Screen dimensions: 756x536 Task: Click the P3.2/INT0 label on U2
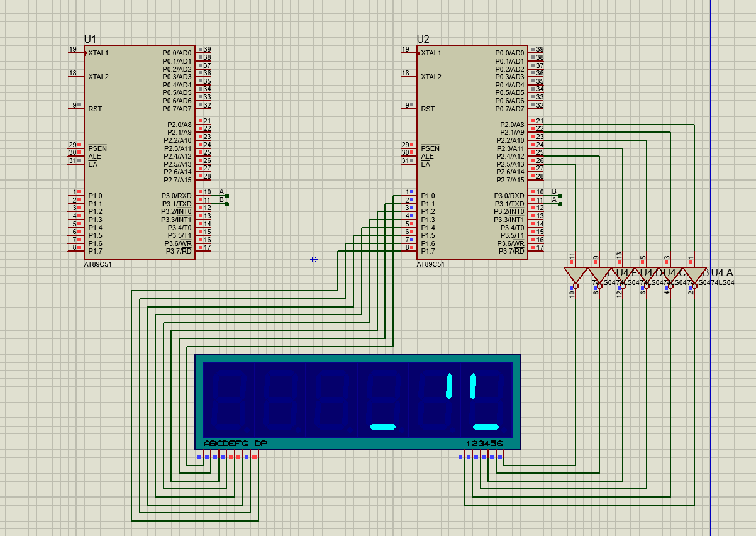pos(509,212)
